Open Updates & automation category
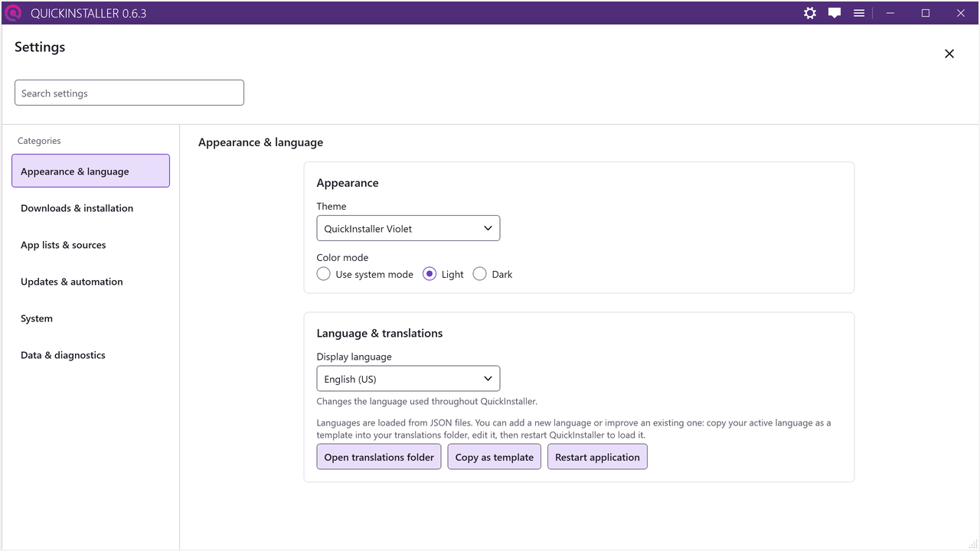980x551 pixels. [x=90, y=282]
